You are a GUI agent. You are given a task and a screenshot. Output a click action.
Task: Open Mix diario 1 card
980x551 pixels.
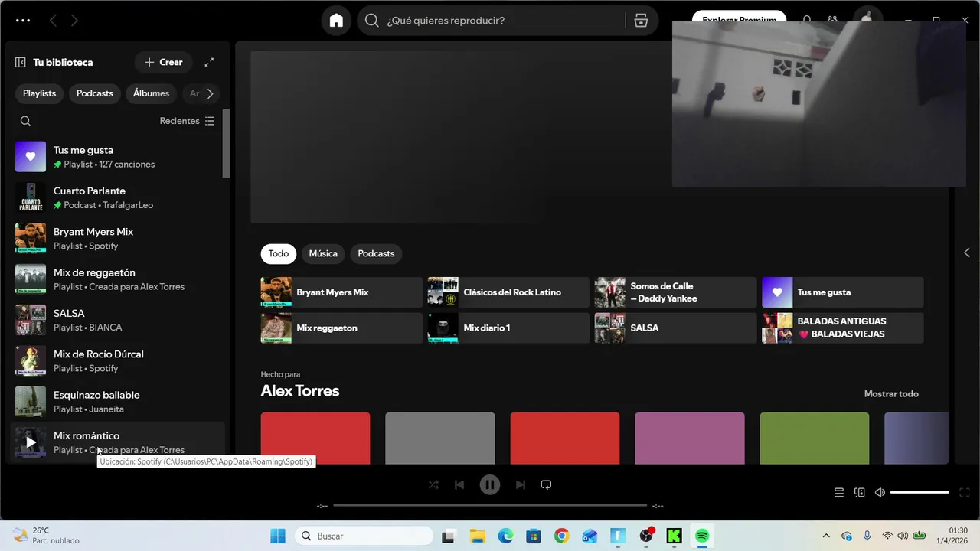(508, 328)
